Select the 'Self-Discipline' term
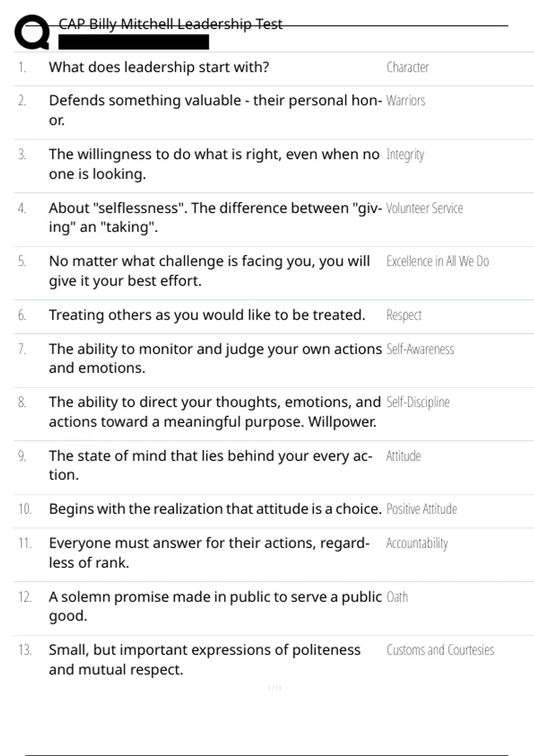 point(418,402)
